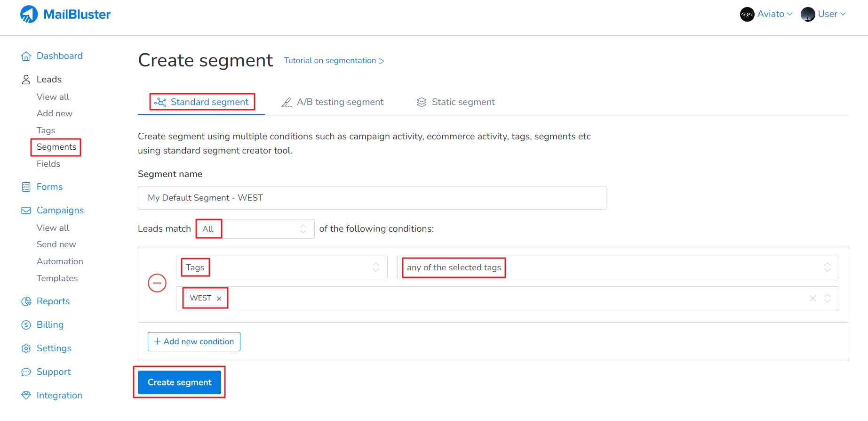Remove the condition with red minus icon
The image size is (868, 421).
point(157,283)
